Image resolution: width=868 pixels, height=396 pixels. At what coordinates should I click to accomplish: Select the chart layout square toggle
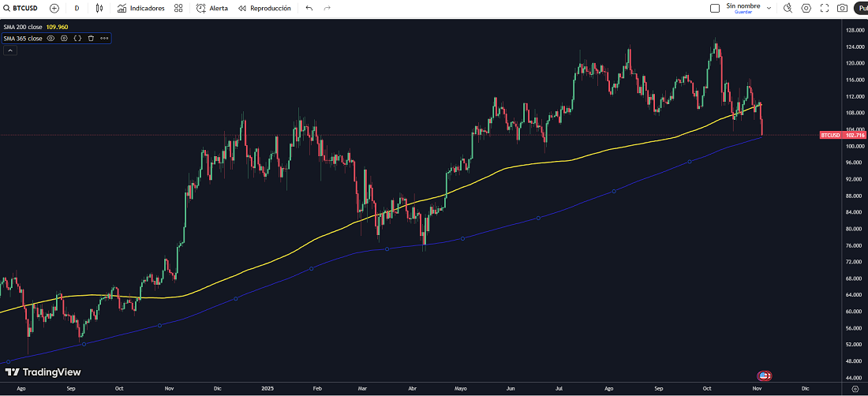pyautogui.click(x=715, y=8)
